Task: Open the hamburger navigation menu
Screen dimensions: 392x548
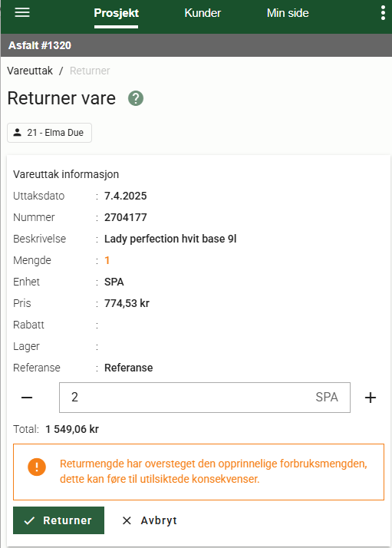Action: click(22, 13)
